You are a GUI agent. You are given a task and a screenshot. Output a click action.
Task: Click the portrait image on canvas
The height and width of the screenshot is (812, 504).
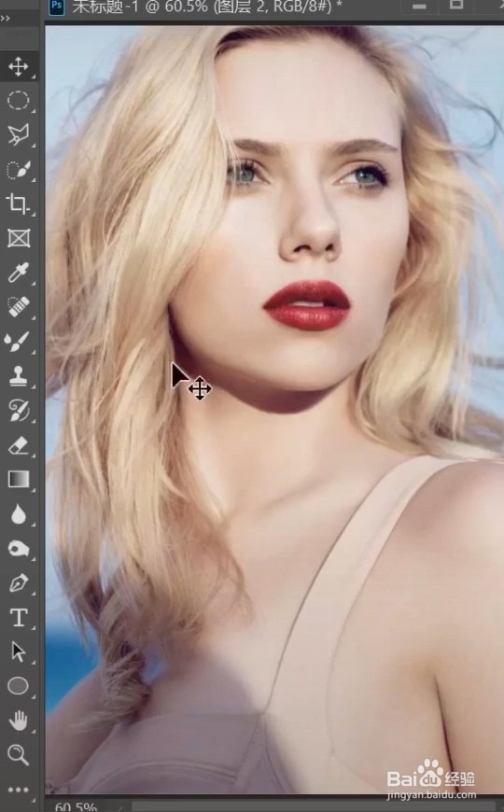(x=274, y=409)
